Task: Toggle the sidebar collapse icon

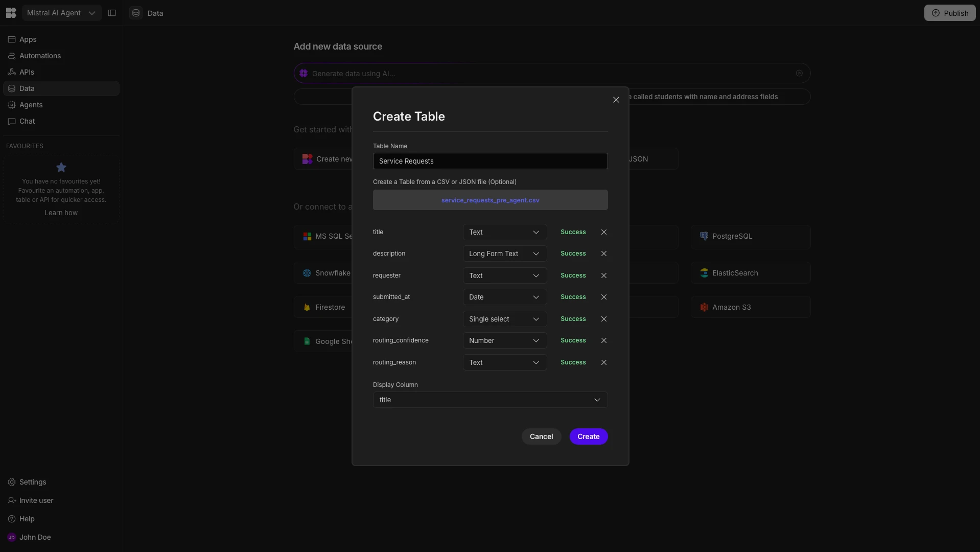Action: [112, 13]
